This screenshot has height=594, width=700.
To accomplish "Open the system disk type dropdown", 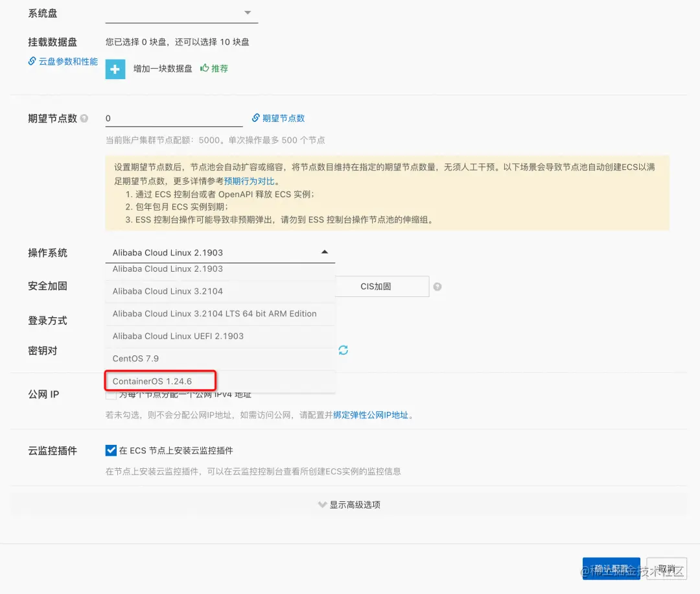I will [x=181, y=14].
